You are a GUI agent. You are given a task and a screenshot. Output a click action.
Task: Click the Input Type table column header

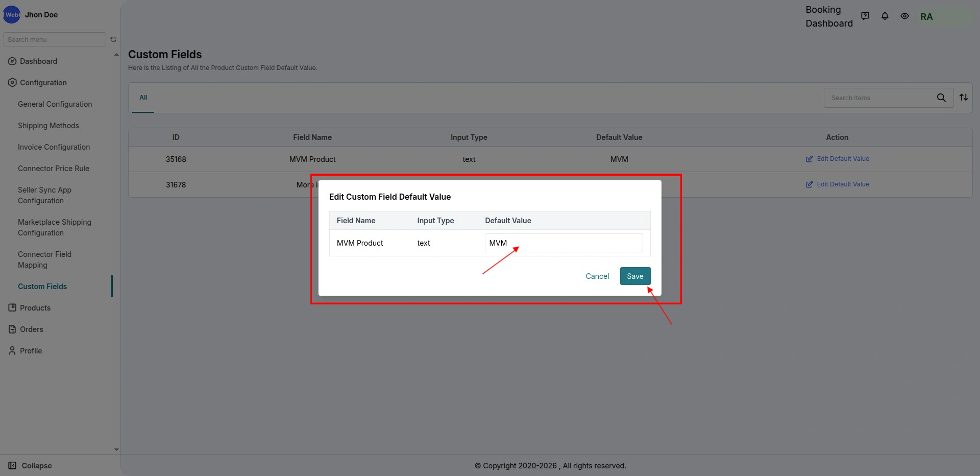pyautogui.click(x=469, y=137)
